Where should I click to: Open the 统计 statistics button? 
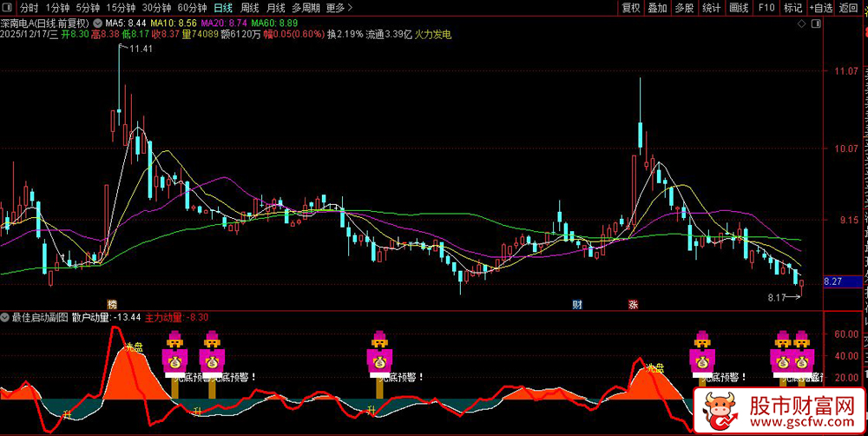point(712,8)
